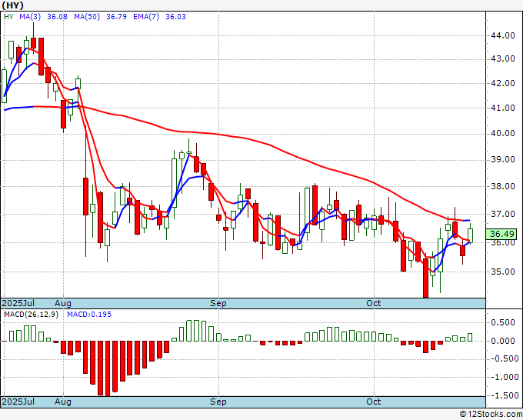523x420 pixels.
Task: Click the last green candlestick at the chart's right
Action: point(470,235)
